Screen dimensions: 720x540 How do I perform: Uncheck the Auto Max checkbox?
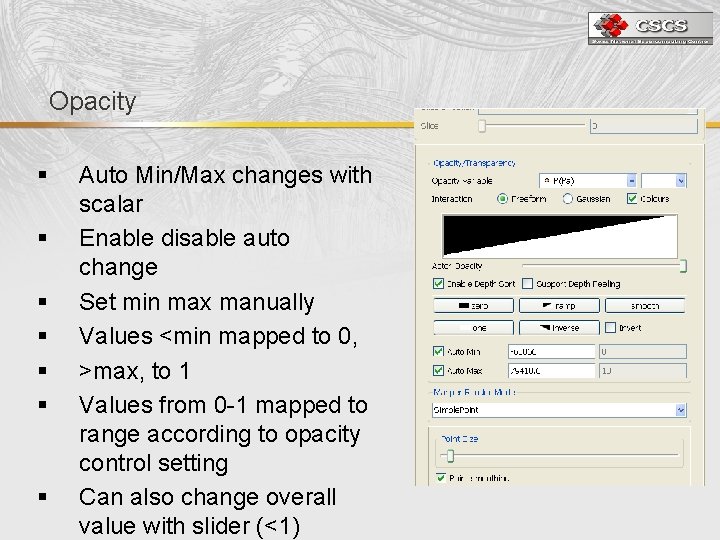pyautogui.click(x=438, y=370)
